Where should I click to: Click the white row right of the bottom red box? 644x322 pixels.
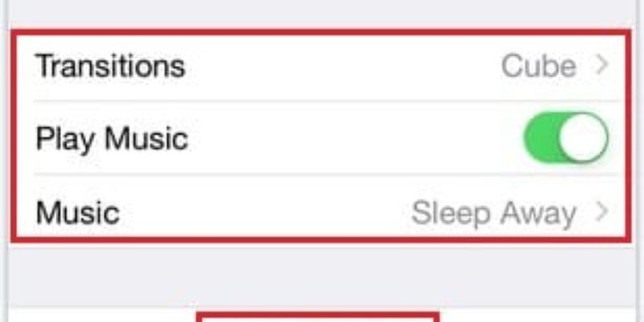539,316
